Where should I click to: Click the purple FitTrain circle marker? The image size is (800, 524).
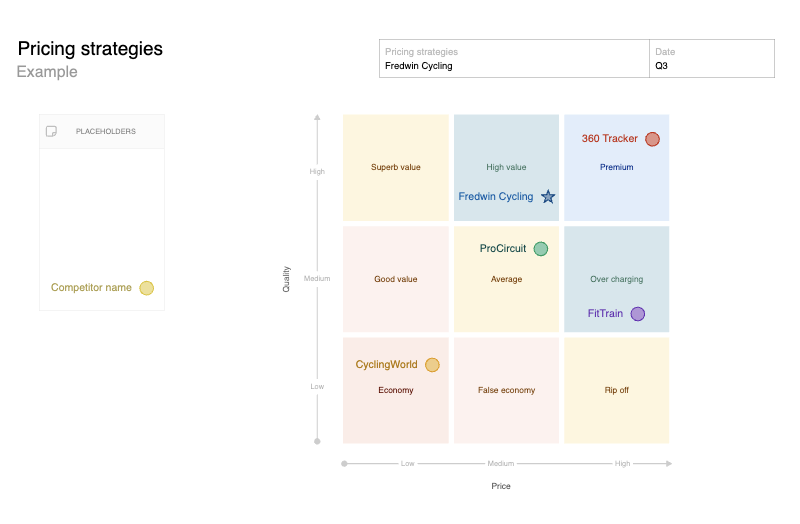pos(638,314)
